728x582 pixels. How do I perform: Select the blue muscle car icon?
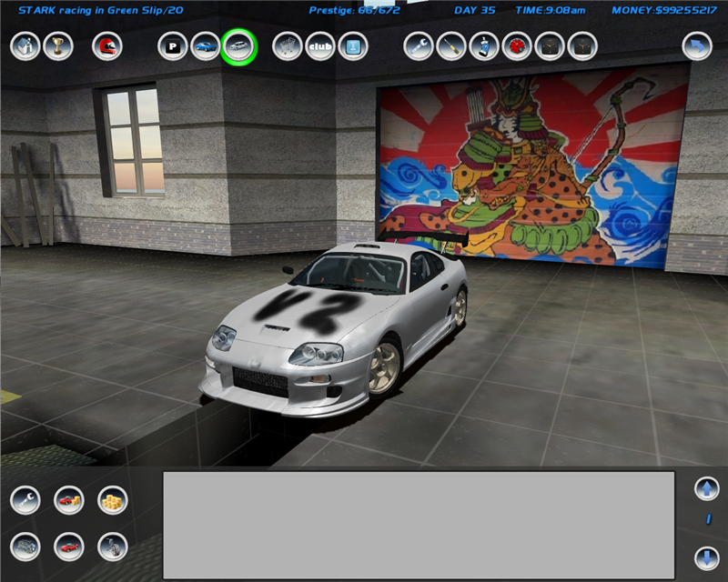pos(206,46)
